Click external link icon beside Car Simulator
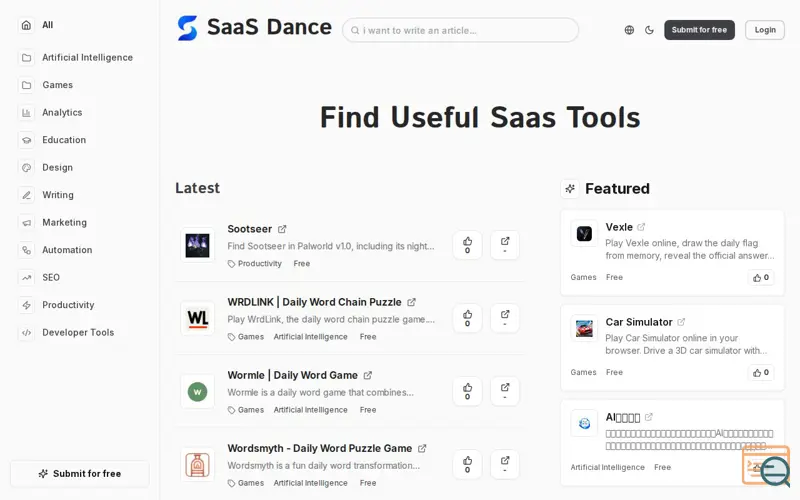 pos(681,322)
